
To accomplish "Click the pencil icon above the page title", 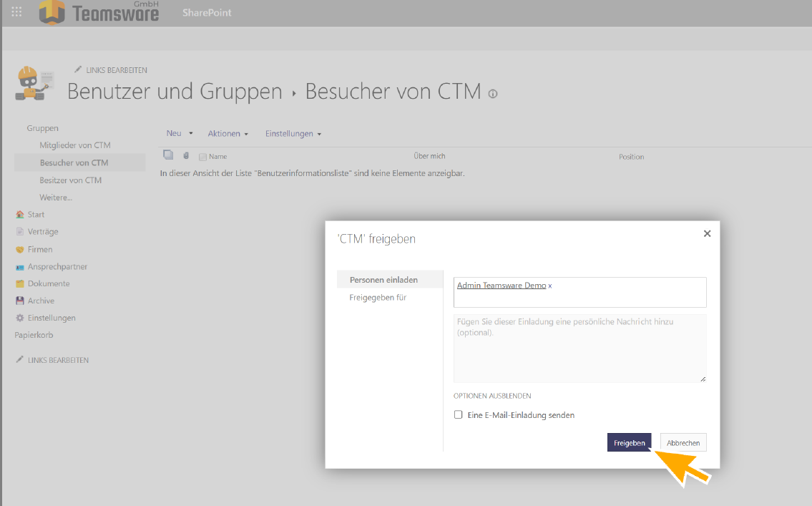I will click(x=78, y=69).
